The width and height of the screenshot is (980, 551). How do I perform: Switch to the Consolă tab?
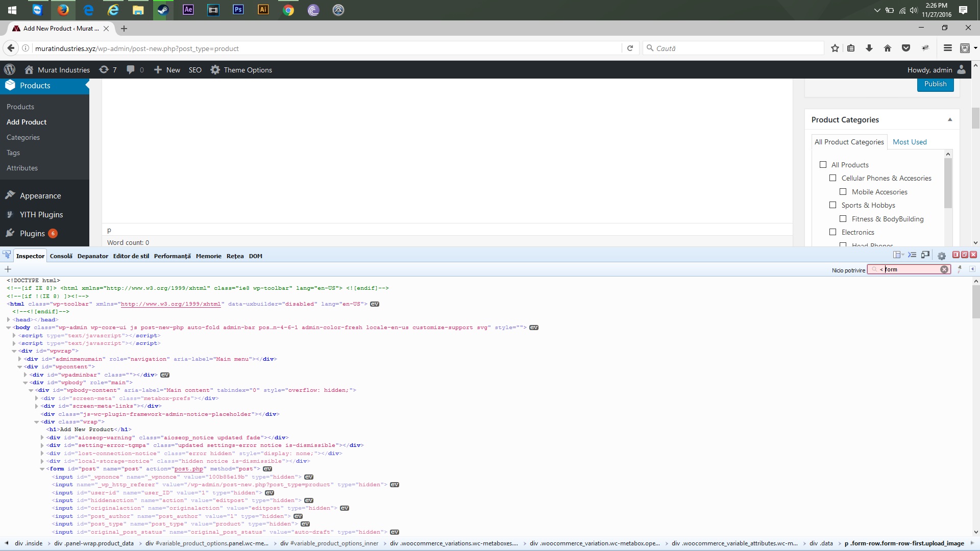(x=61, y=256)
